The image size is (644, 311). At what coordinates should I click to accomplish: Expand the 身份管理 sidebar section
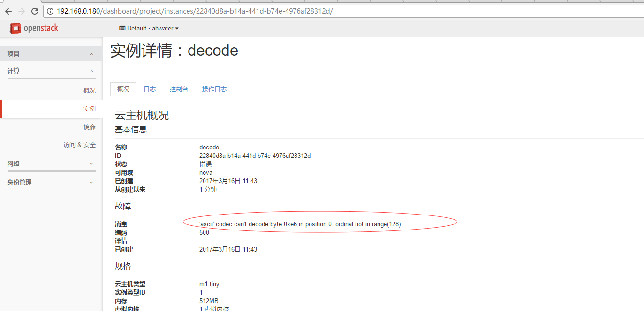coord(51,182)
